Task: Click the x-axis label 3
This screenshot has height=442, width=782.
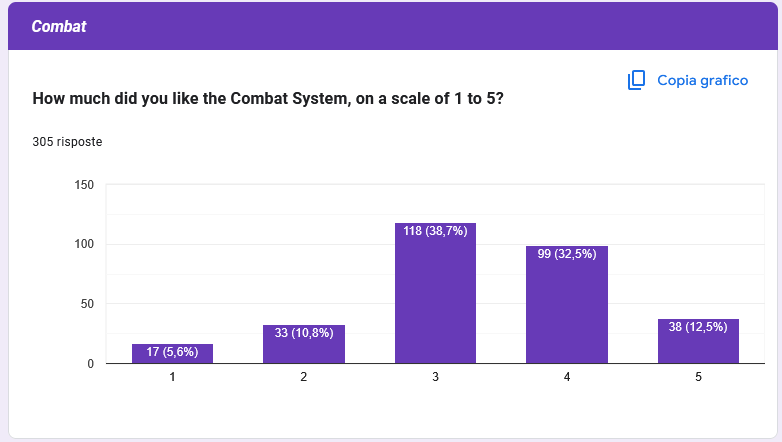Action: (435, 377)
